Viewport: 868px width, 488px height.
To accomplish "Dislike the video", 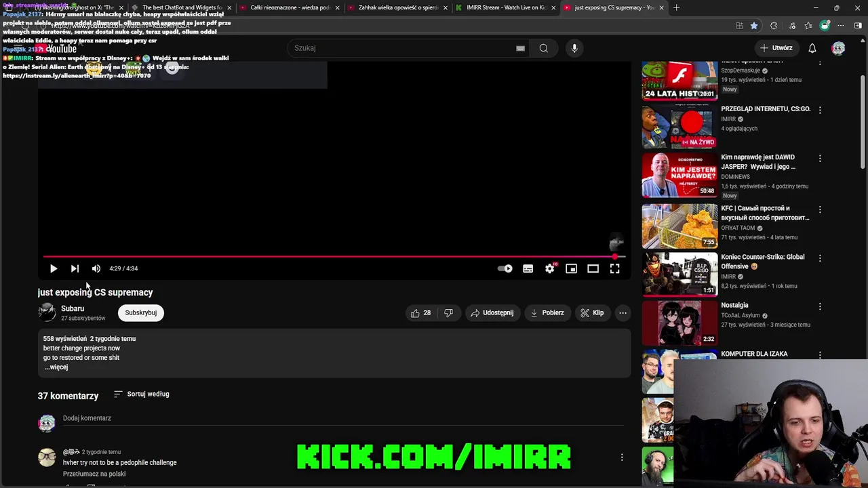I will (448, 312).
